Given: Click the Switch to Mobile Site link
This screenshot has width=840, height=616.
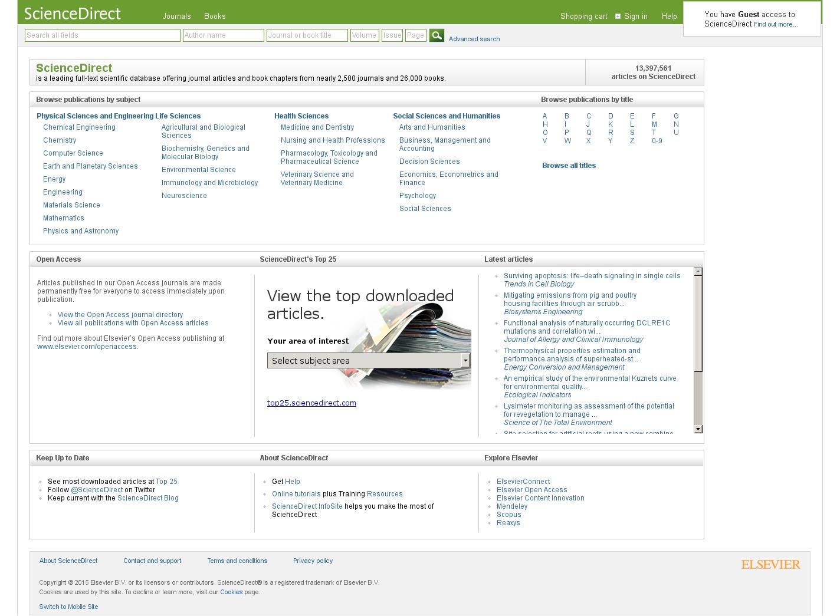Looking at the screenshot, I should tap(68, 607).
